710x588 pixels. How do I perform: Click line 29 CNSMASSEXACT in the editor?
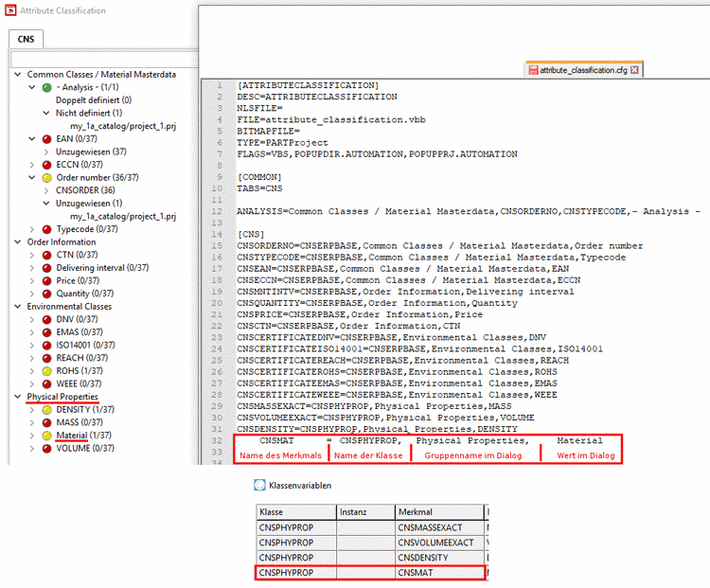[374, 406]
